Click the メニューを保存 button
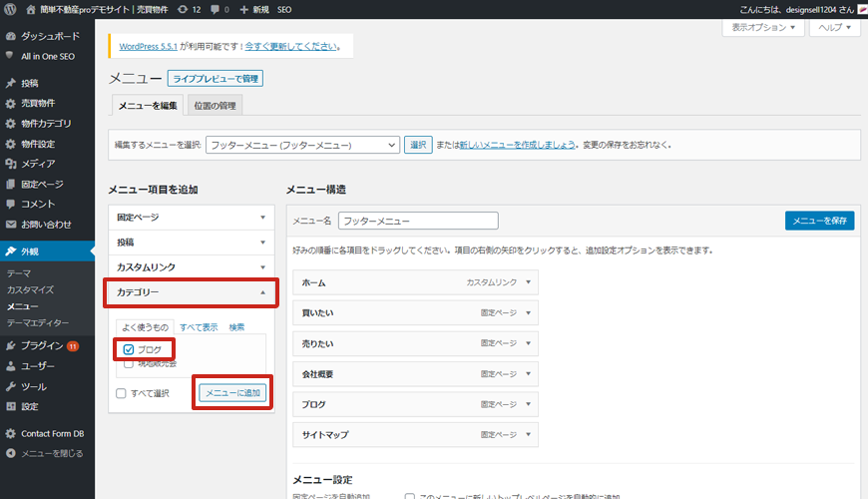 click(x=819, y=221)
